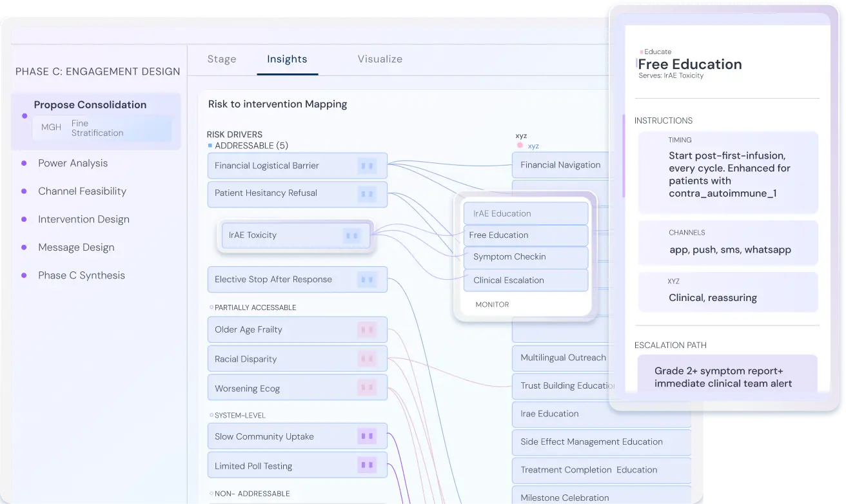Screen dimensions: 846x504
Task: Click the 'NON- ADDRESSABLE' section label
Action: tap(252, 494)
